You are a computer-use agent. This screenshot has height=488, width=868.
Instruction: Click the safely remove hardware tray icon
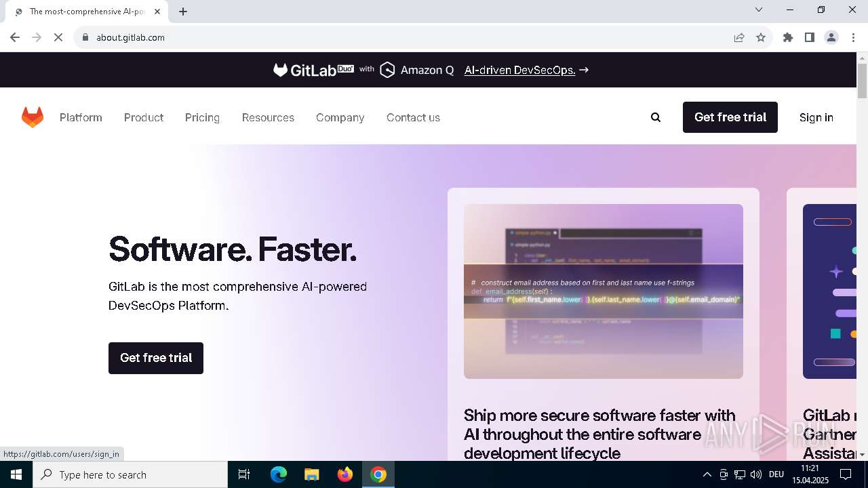click(x=724, y=474)
